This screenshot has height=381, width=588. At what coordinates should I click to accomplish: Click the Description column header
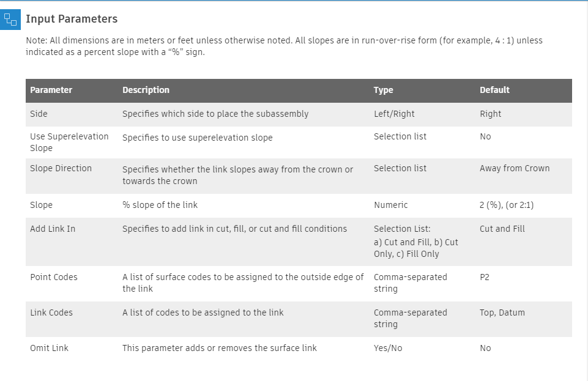pyautogui.click(x=146, y=90)
